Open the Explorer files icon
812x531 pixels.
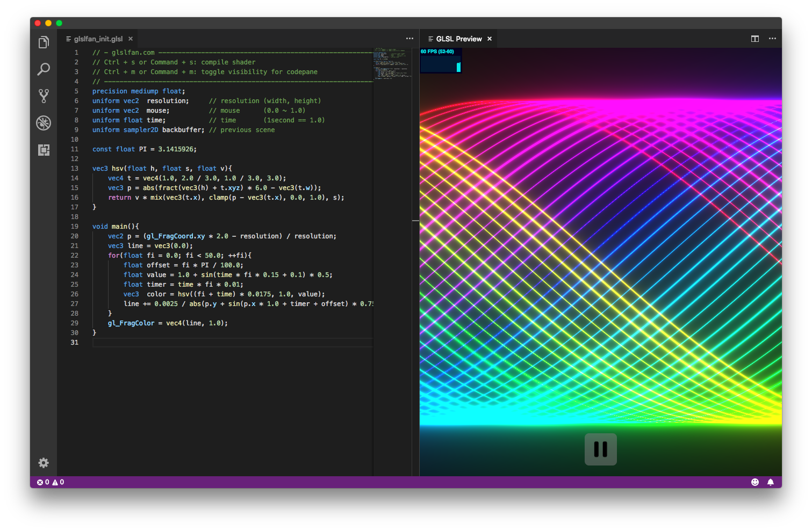pos(44,42)
